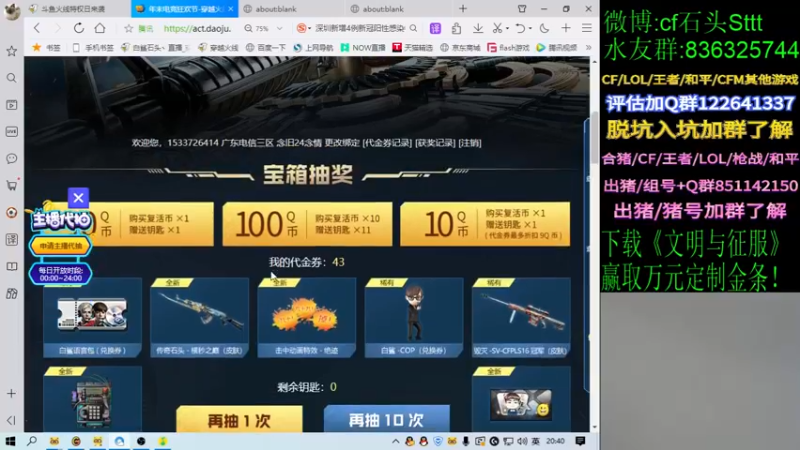Open the live sidebar icon

(11, 132)
